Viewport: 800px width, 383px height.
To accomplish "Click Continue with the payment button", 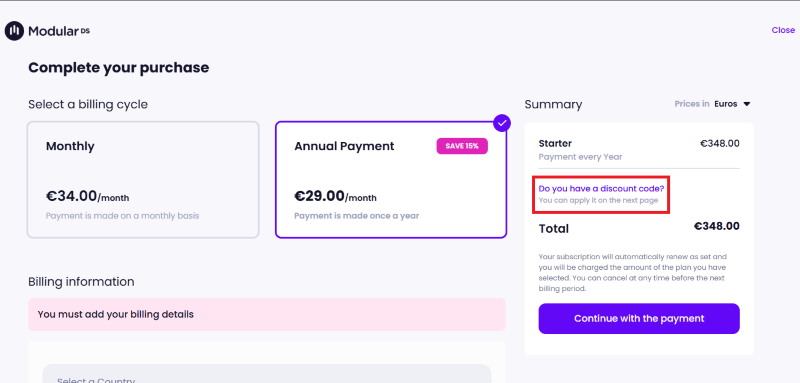I will (x=639, y=319).
